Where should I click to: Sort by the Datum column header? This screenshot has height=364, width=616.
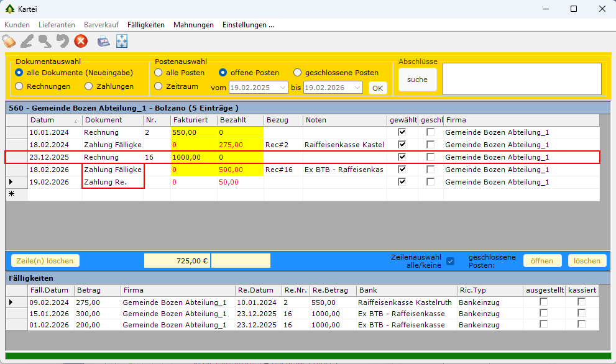53,120
